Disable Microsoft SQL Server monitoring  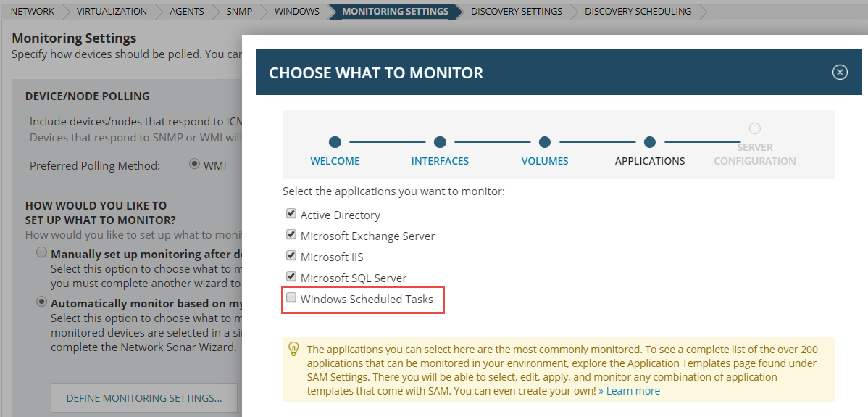(x=291, y=277)
